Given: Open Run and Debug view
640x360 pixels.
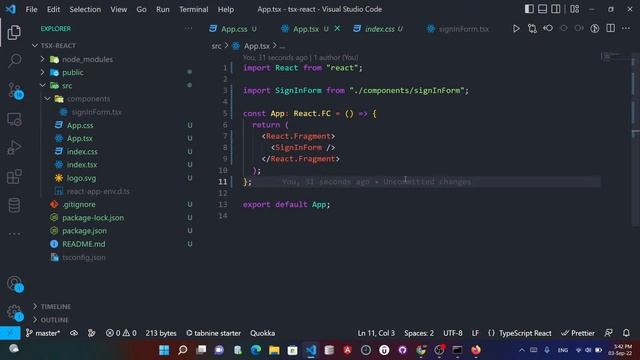Looking at the screenshot, I should (14, 148).
